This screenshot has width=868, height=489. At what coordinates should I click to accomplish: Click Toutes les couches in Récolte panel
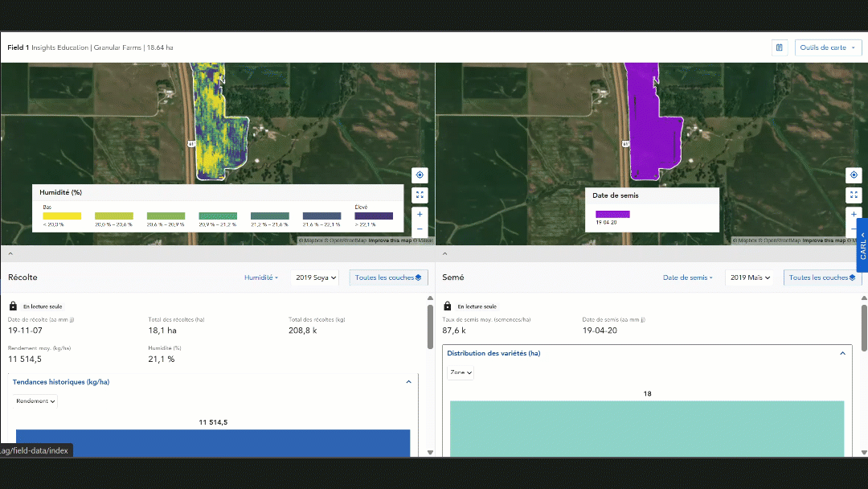click(x=388, y=277)
